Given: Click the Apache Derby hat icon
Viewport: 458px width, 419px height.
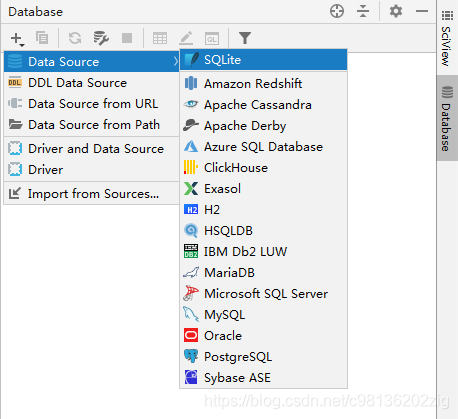Looking at the screenshot, I should 191,125.
